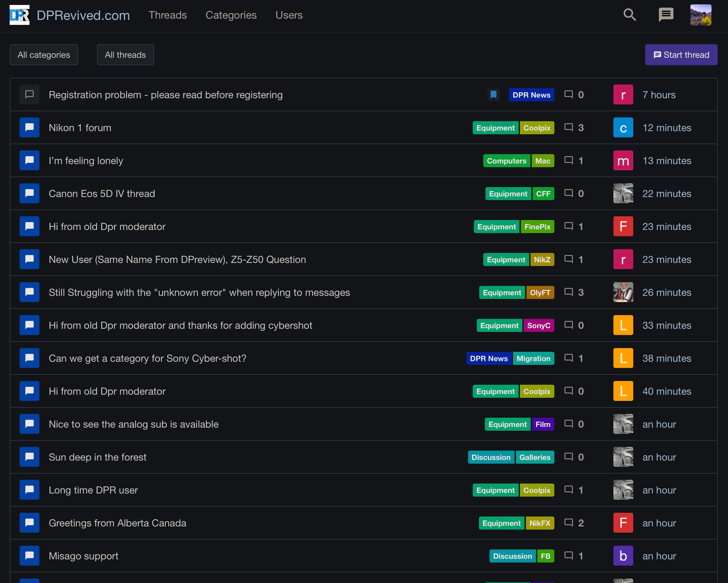Open the Users menu item
This screenshot has height=583, width=728.
(x=289, y=15)
